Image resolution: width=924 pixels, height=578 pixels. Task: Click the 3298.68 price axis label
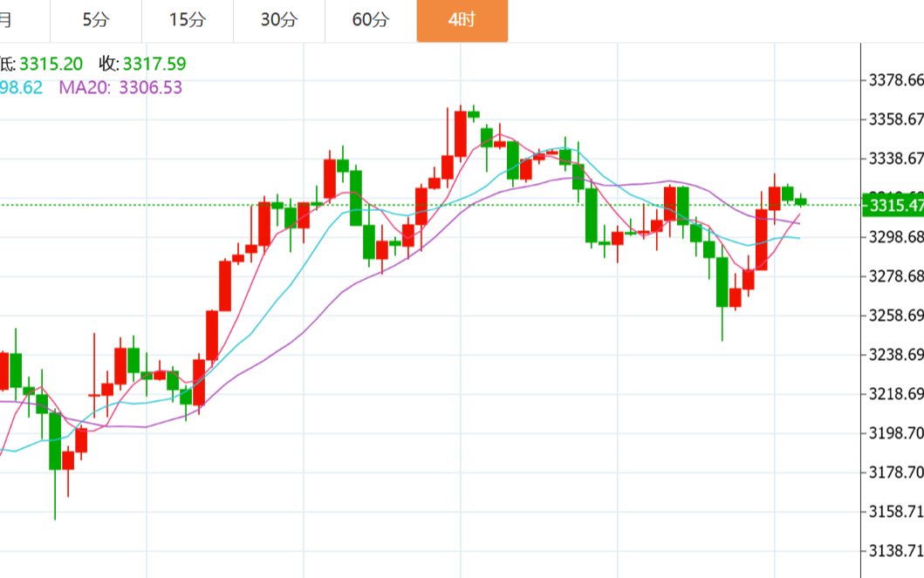pos(896,237)
